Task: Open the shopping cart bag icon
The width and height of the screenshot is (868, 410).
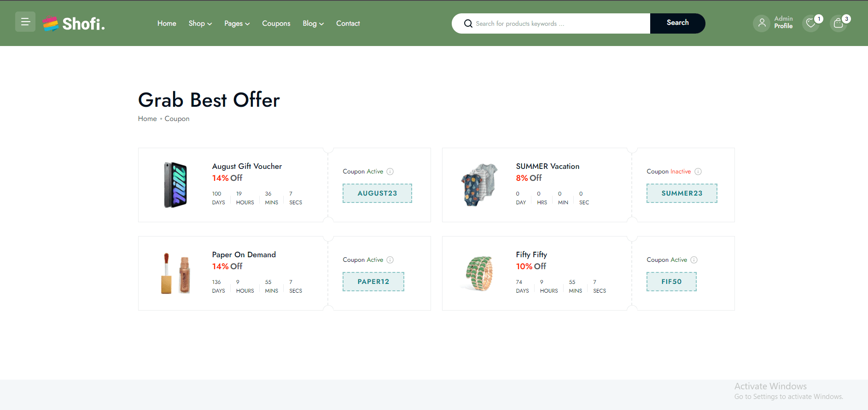Action: [839, 23]
